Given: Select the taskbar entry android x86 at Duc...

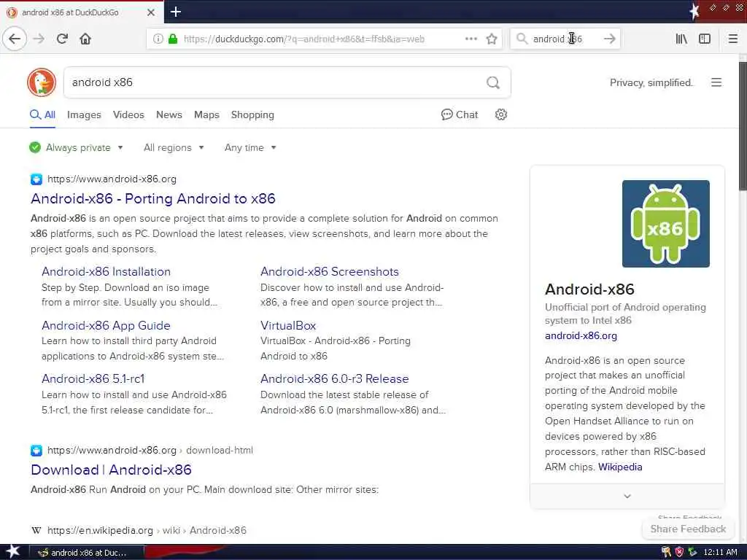Looking at the screenshot, I should tap(87, 553).
